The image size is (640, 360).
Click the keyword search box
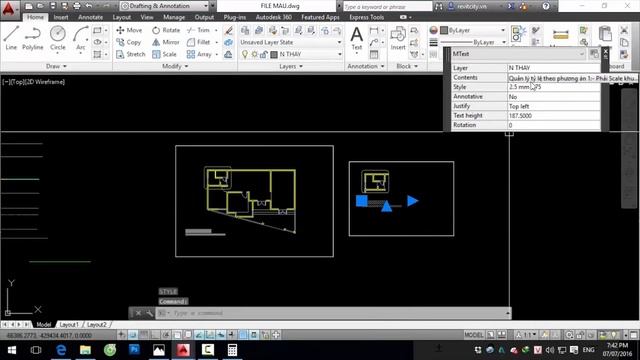[387, 7]
